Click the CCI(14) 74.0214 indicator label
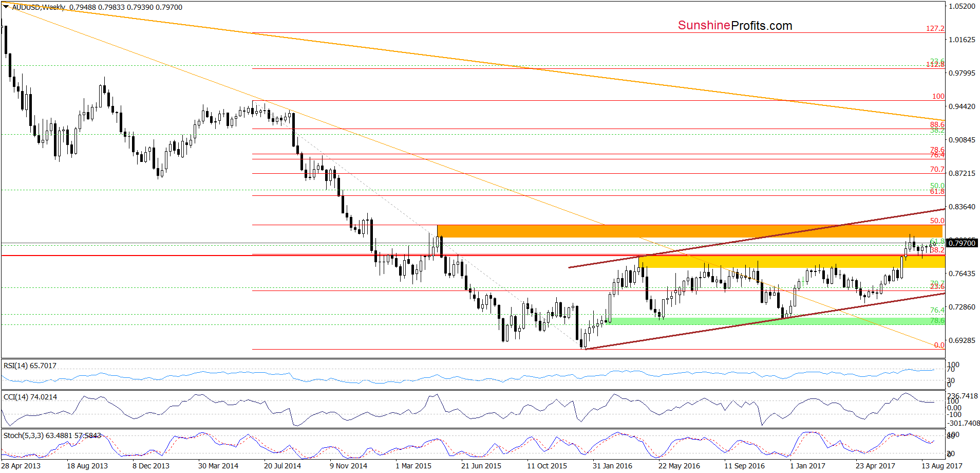Image resolution: width=980 pixels, height=473 pixels. [30, 397]
